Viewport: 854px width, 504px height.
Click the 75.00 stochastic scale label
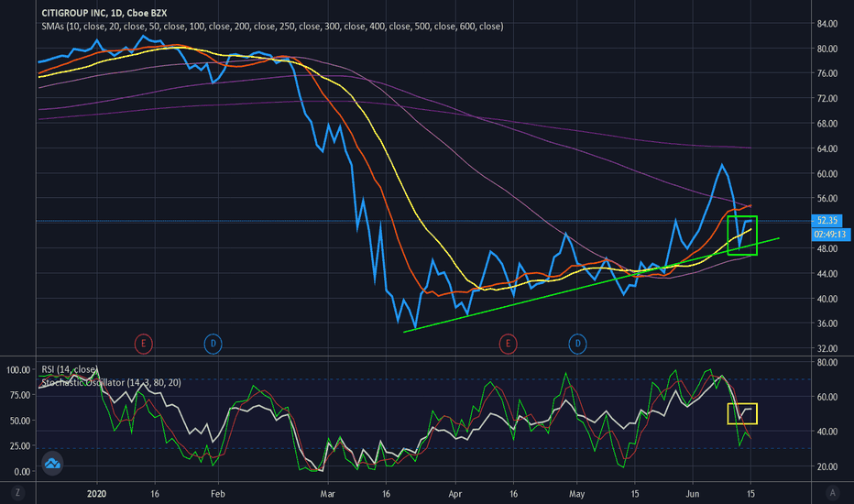[20, 396]
